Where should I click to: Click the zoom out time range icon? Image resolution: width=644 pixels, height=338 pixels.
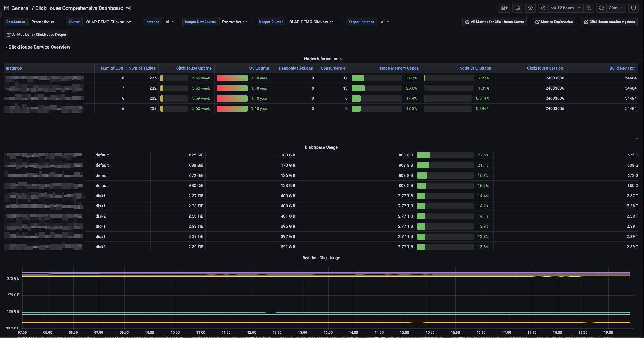coord(588,8)
